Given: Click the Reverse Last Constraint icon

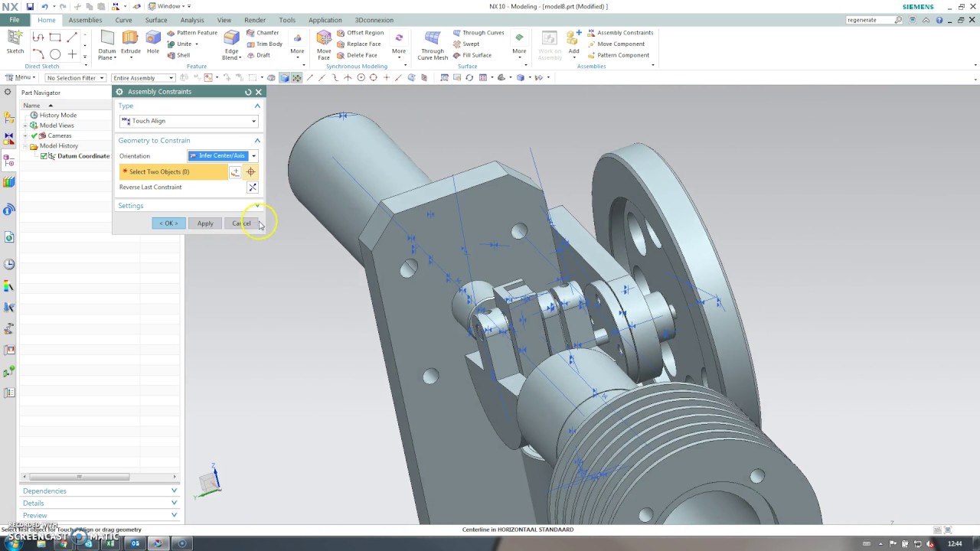Looking at the screenshot, I should 252,187.
